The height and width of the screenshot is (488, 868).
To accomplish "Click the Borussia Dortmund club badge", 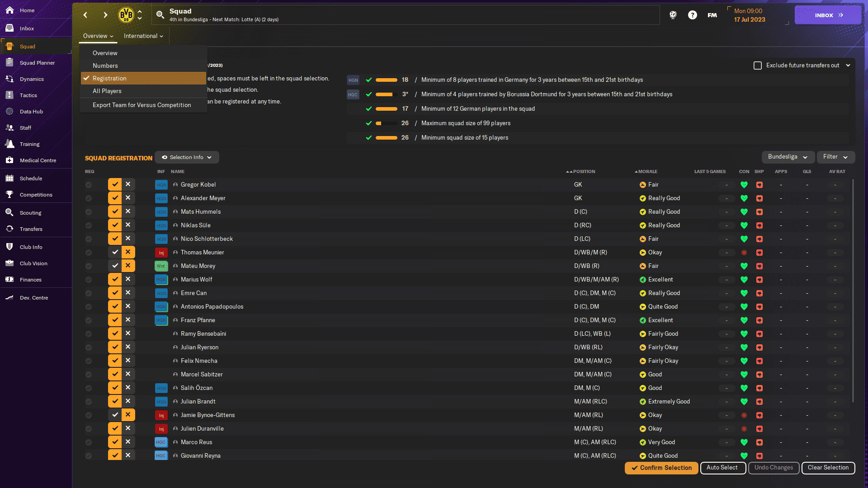I will [126, 15].
